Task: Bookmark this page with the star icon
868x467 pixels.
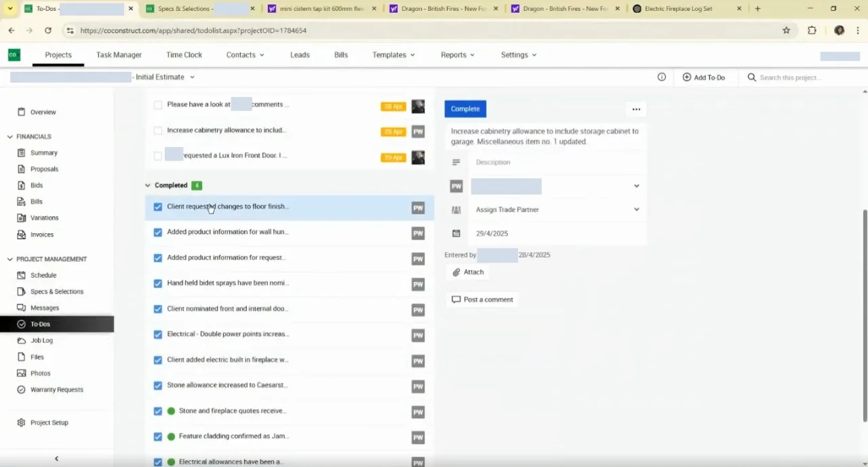Action: coord(787,31)
